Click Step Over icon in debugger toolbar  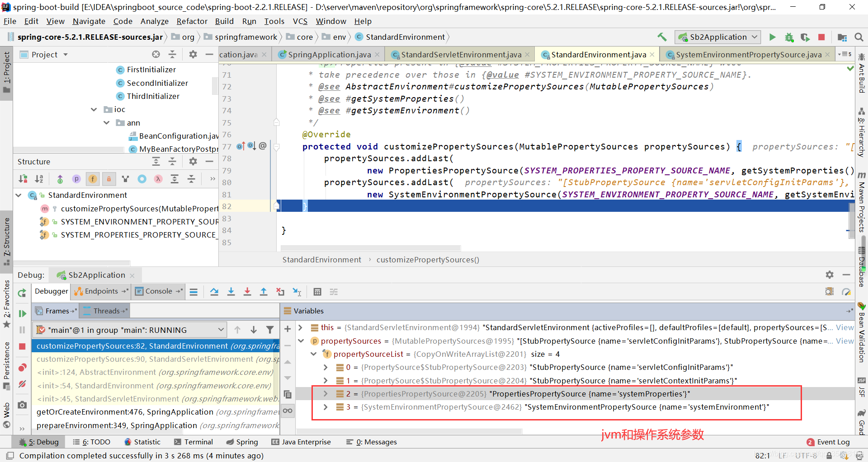click(x=214, y=292)
